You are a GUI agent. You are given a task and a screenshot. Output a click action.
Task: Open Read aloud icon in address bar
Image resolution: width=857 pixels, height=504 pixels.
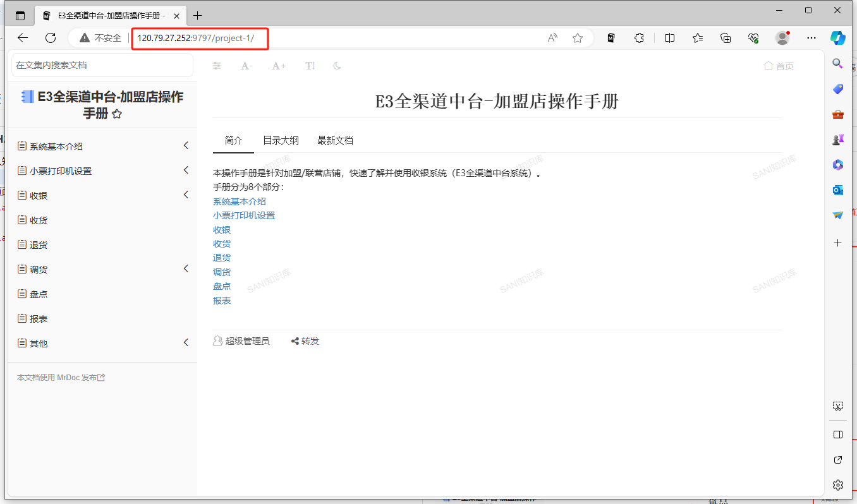click(553, 38)
